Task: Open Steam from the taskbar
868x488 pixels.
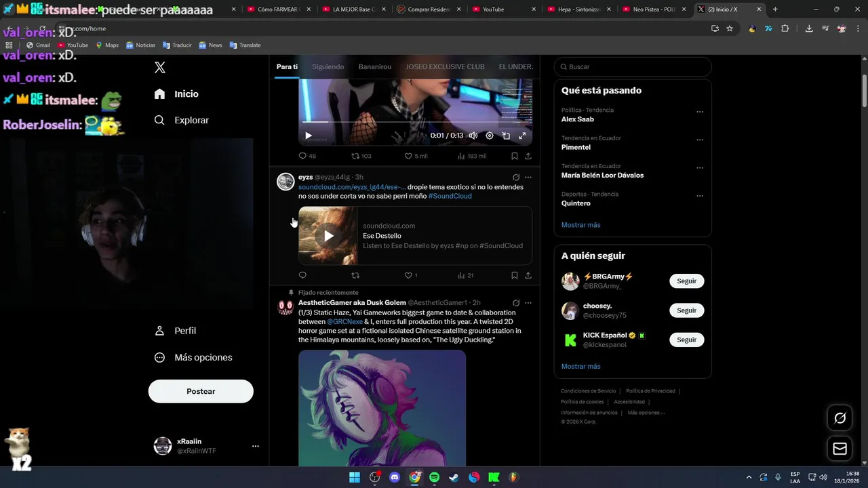Action: point(454,477)
